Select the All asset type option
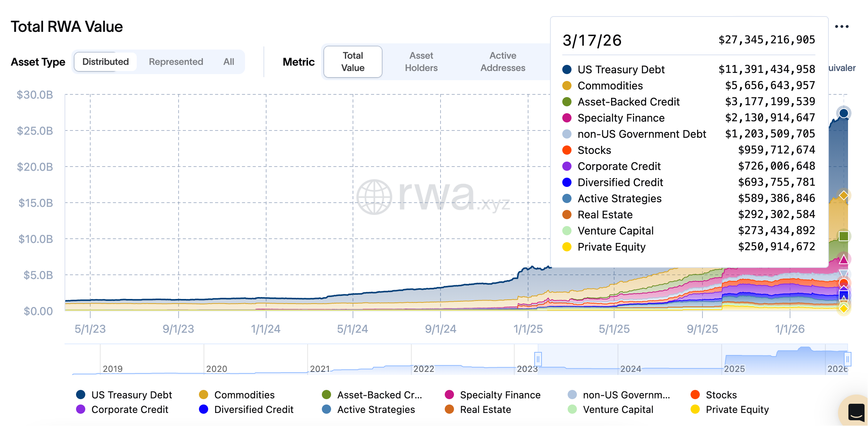 pos(229,62)
